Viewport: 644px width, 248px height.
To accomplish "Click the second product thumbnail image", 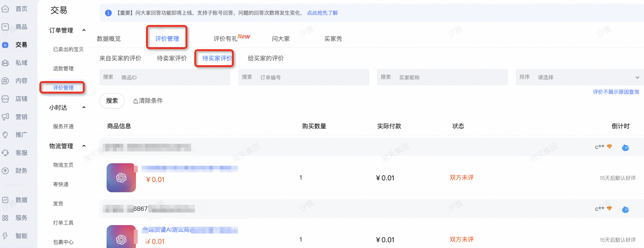I will [121, 236].
